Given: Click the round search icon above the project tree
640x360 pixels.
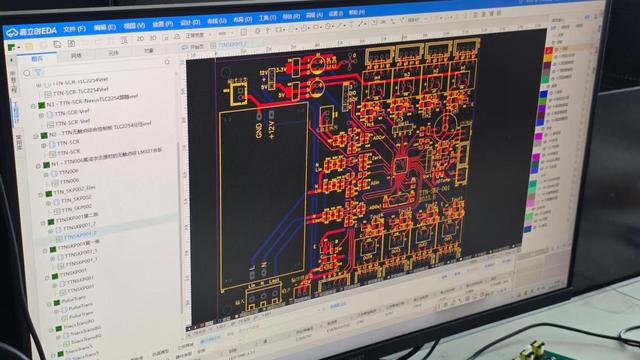Looking at the screenshot, I should click(x=27, y=73).
